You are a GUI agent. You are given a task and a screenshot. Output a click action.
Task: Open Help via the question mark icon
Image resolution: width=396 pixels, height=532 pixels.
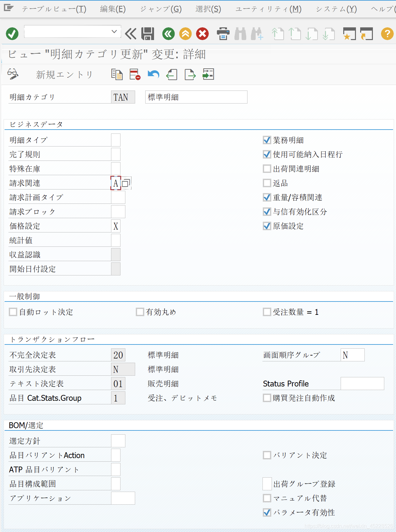pyautogui.click(x=387, y=34)
